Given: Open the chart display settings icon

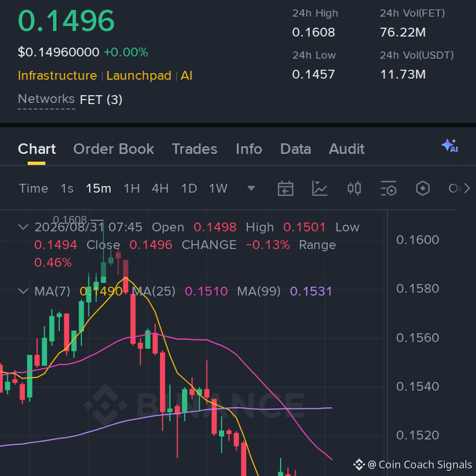Looking at the screenshot, I should point(389,189).
